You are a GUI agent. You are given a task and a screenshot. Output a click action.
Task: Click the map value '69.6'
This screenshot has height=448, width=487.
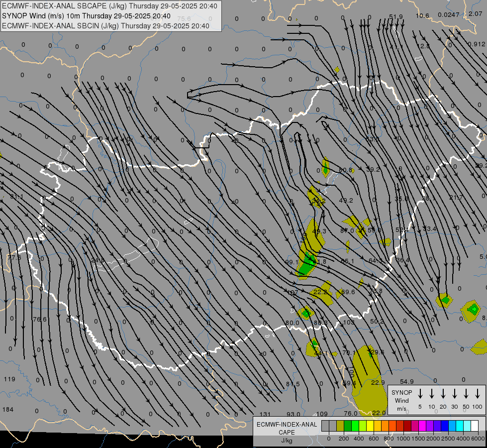(x=348, y=292)
